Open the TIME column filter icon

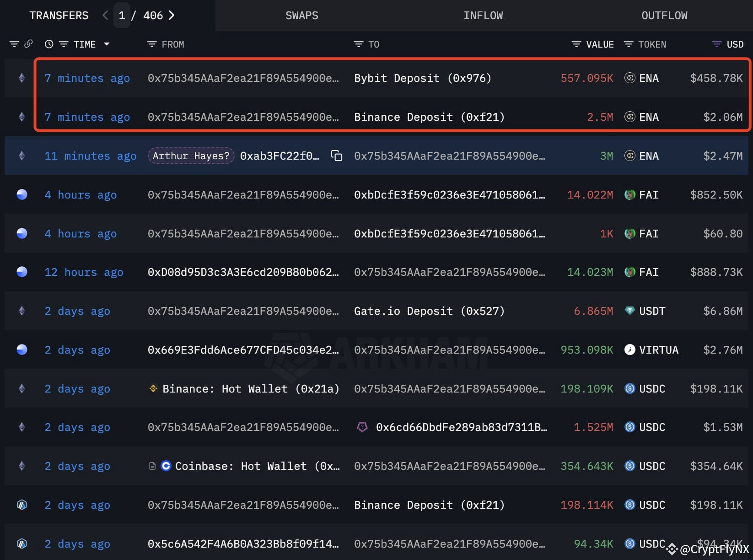pyautogui.click(x=64, y=44)
